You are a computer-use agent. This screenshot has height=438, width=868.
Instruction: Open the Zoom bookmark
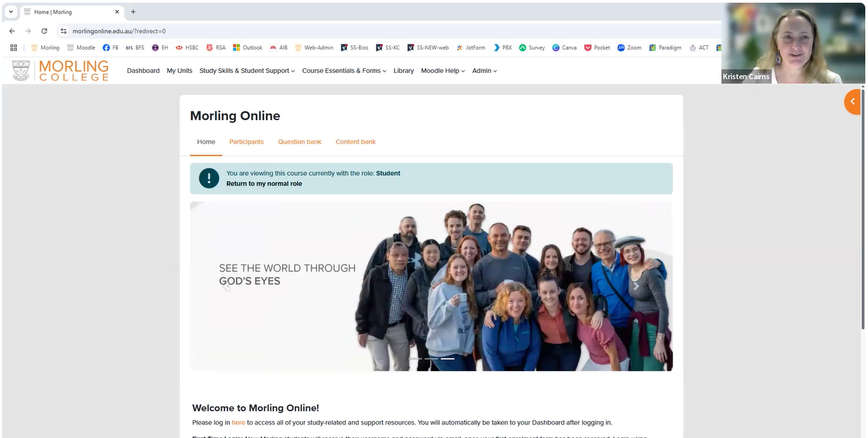coord(629,48)
